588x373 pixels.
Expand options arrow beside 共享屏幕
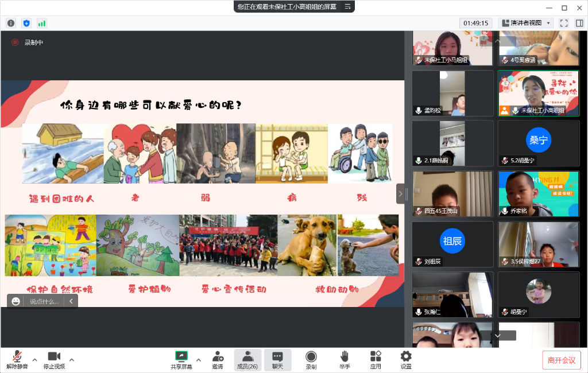(x=199, y=360)
